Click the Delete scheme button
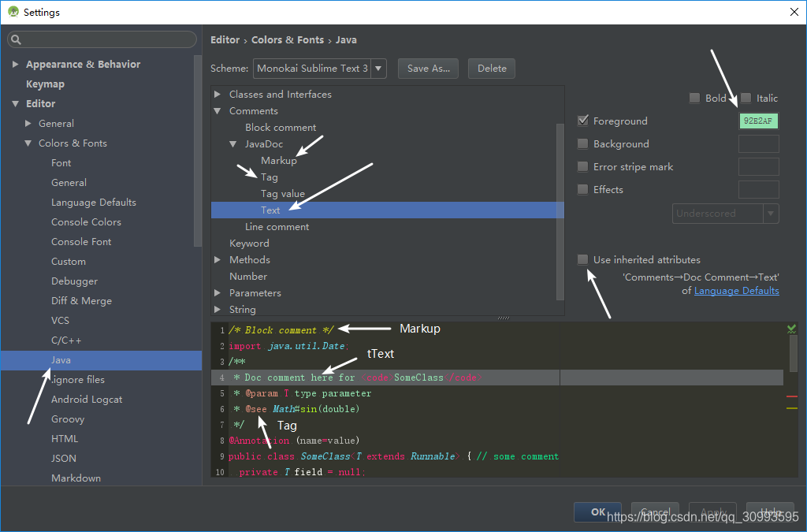The image size is (807, 532). tap(492, 69)
